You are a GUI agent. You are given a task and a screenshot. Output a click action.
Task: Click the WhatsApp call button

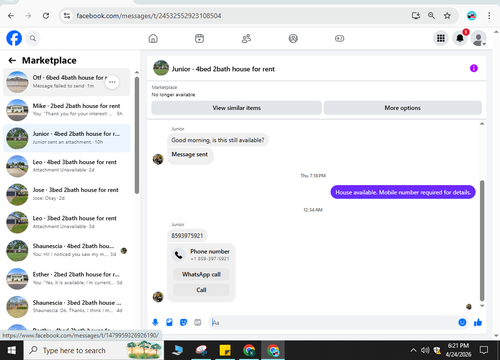click(x=201, y=274)
